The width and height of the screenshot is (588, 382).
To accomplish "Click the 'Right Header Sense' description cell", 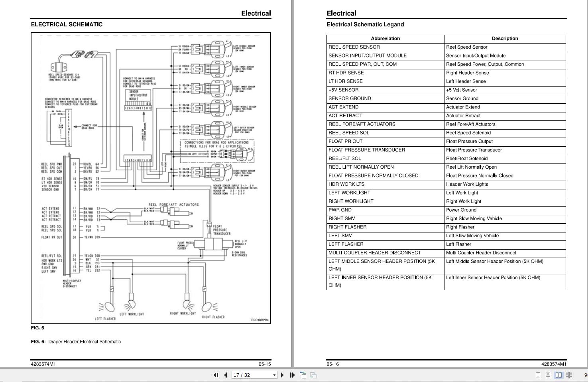I will (x=505, y=73).
